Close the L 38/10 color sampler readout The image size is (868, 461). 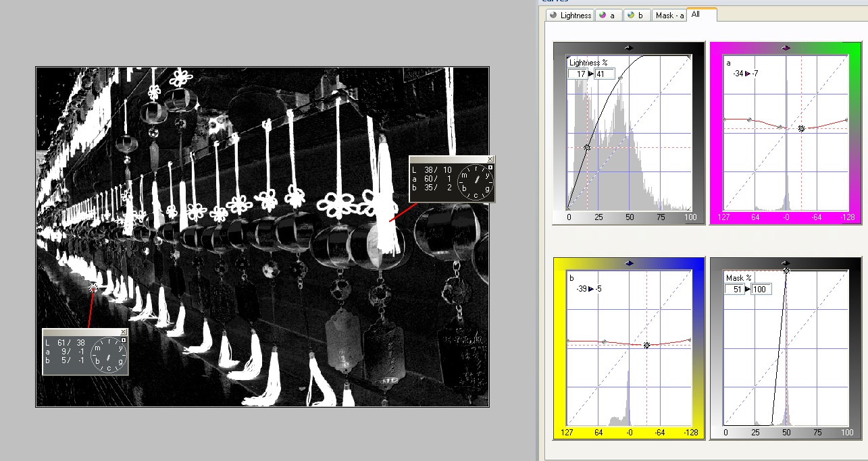490,159
